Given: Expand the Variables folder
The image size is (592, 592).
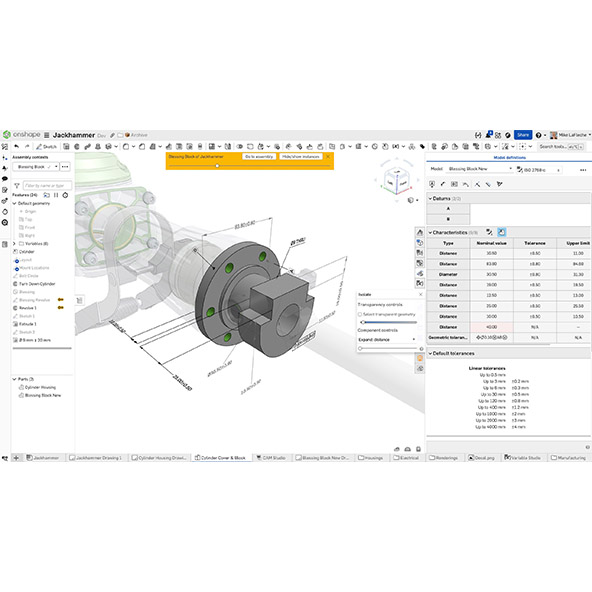Looking at the screenshot, I should 14,244.
